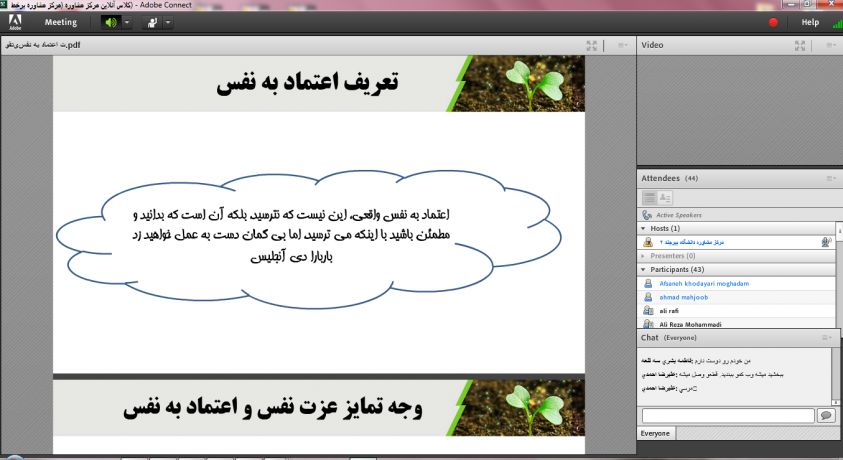The height and width of the screenshot is (460, 843).
Task: Switch to attendee status view icon
Action: click(x=665, y=198)
